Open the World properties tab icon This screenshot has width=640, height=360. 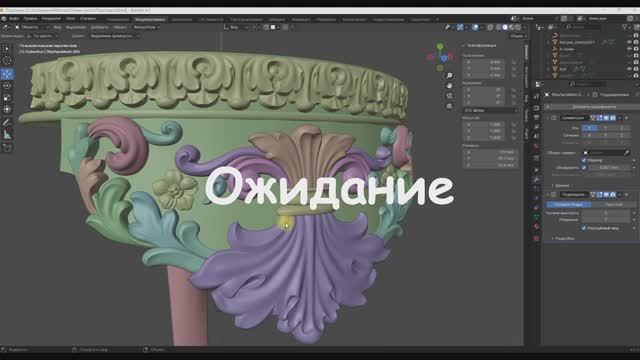pos(536,147)
